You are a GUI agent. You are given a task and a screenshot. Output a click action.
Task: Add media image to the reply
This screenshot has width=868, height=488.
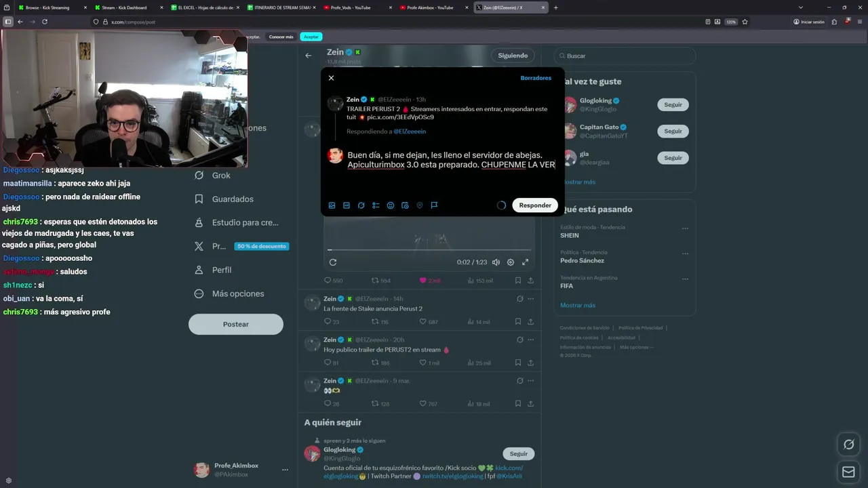(332, 205)
